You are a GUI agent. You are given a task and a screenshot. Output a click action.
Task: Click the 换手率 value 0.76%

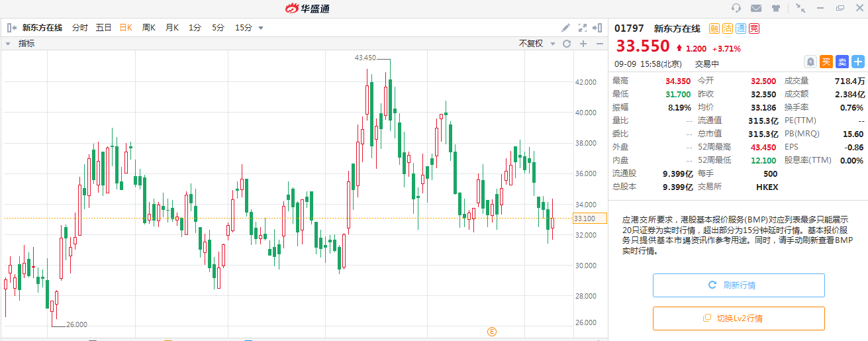pos(852,107)
